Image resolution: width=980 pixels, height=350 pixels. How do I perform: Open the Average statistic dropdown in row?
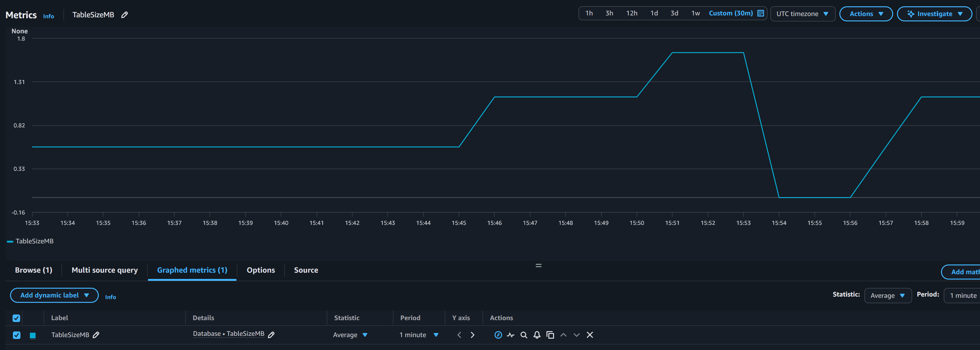[x=350, y=335]
